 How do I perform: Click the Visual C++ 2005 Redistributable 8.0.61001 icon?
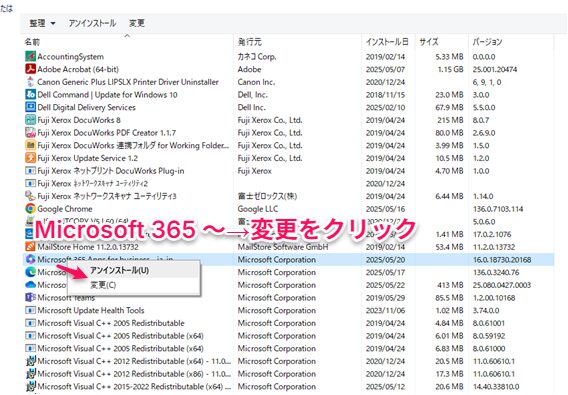pos(30,323)
